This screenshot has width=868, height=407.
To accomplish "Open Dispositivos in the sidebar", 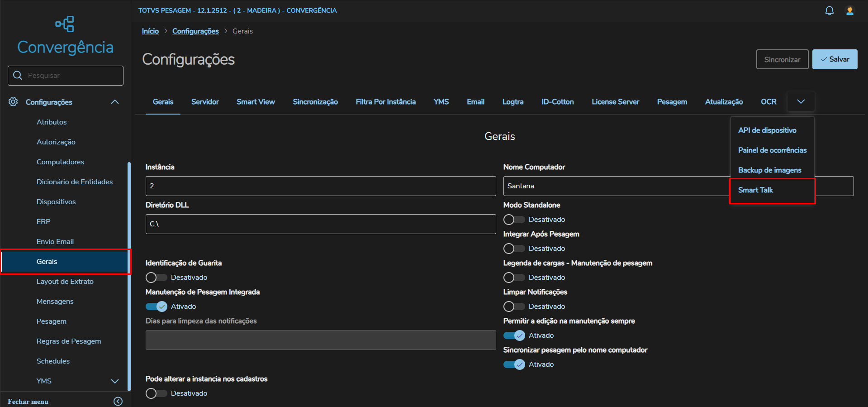I will tap(56, 202).
